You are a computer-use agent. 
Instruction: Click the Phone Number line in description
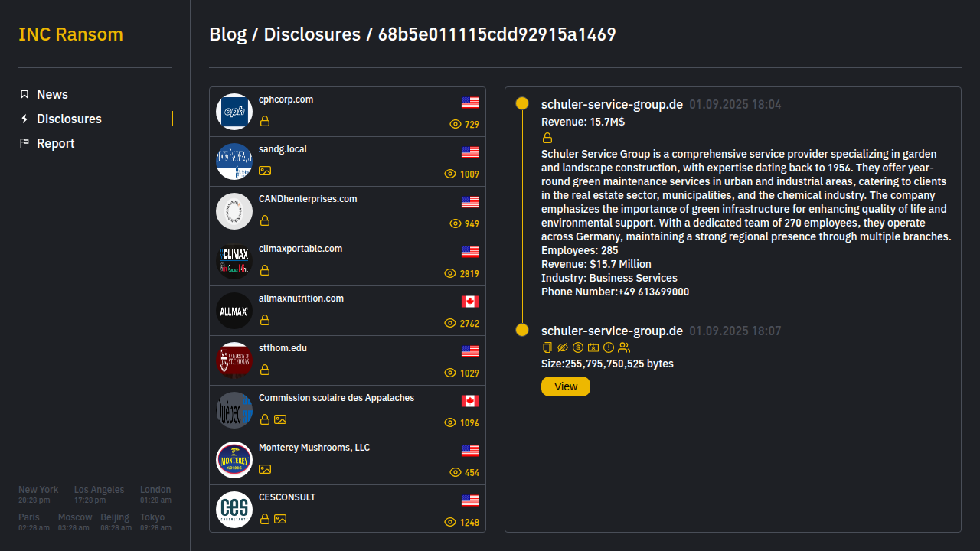[615, 292]
